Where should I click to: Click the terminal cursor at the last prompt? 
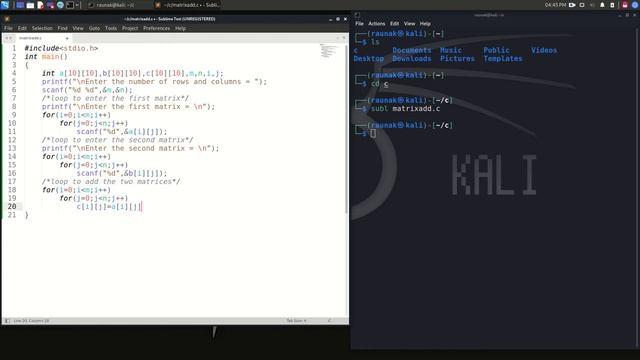(373, 133)
